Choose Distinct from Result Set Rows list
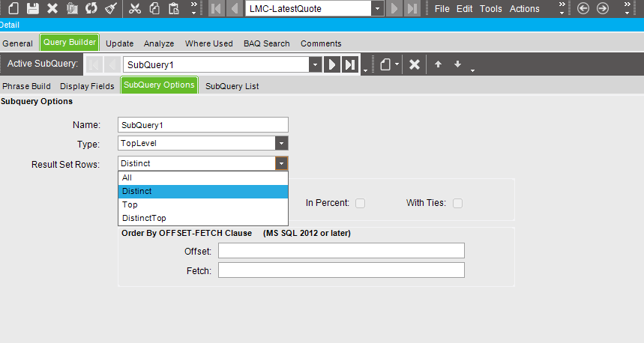644x343 pixels. 203,191
